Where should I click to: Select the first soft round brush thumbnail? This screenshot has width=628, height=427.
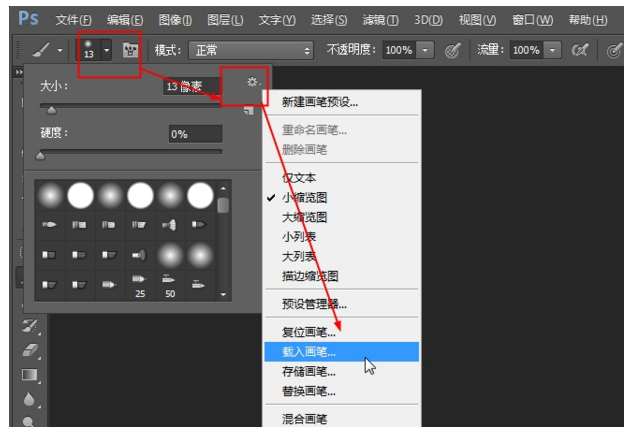click(50, 195)
